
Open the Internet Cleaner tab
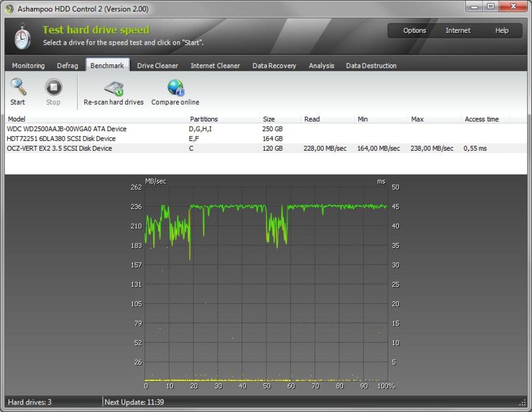tap(215, 65)
